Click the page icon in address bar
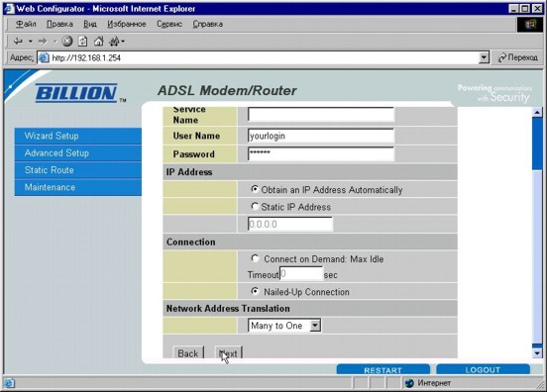Image resolution: width=547 pixels, height=392 pixels. (x=44, y=57)
